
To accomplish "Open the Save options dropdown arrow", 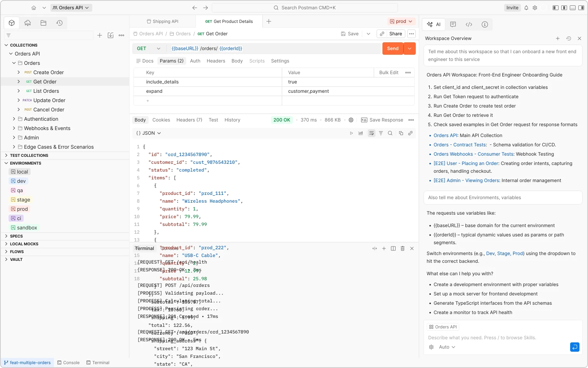I will 368,34.
